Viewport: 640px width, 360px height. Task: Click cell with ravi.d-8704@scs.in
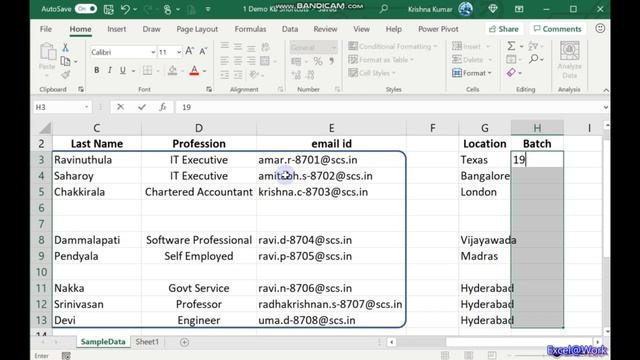[x=331, y=240]
